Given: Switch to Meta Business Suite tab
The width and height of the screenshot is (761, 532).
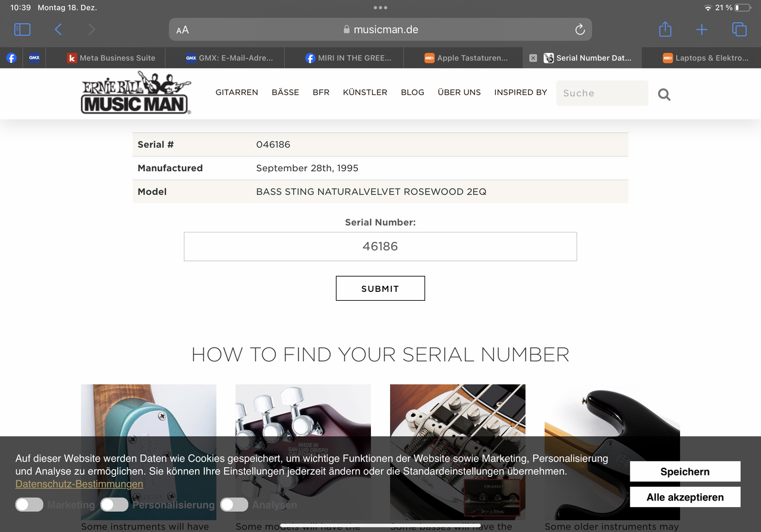Looking at the screenshot, I should 112,58.
